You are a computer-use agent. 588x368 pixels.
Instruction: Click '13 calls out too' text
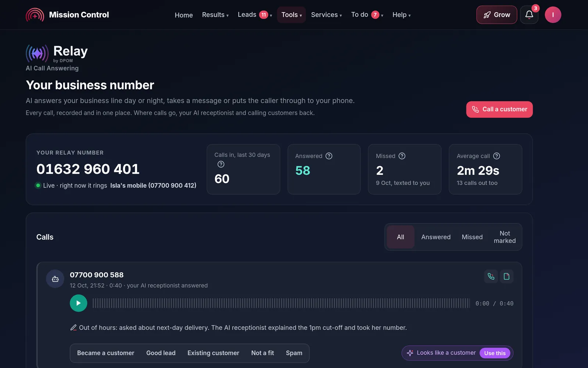click(x=477, y=183)
